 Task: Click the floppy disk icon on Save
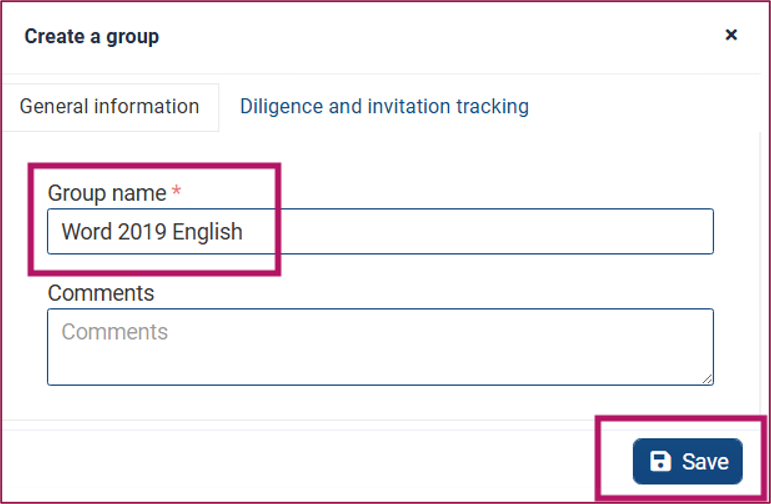tap(660, 461)
